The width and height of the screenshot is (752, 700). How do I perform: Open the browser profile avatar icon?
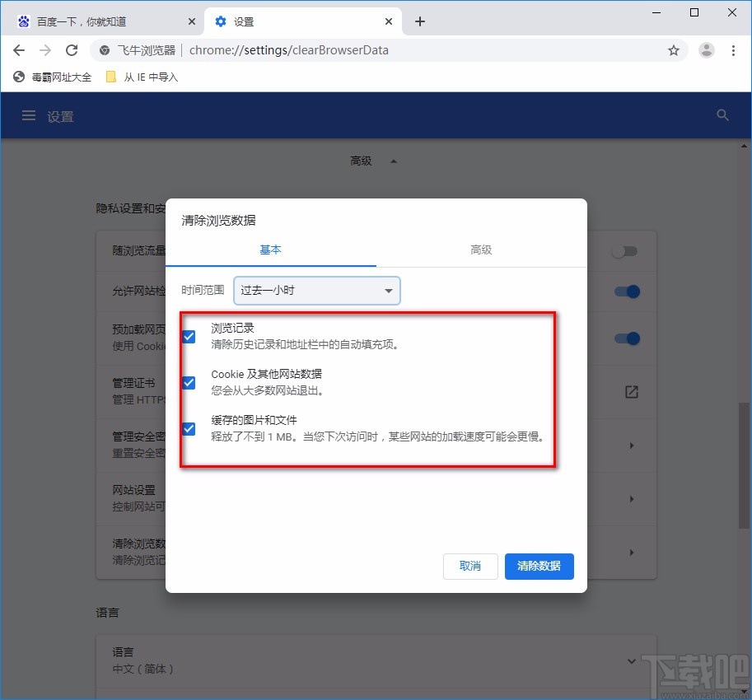tap(706, 50)
